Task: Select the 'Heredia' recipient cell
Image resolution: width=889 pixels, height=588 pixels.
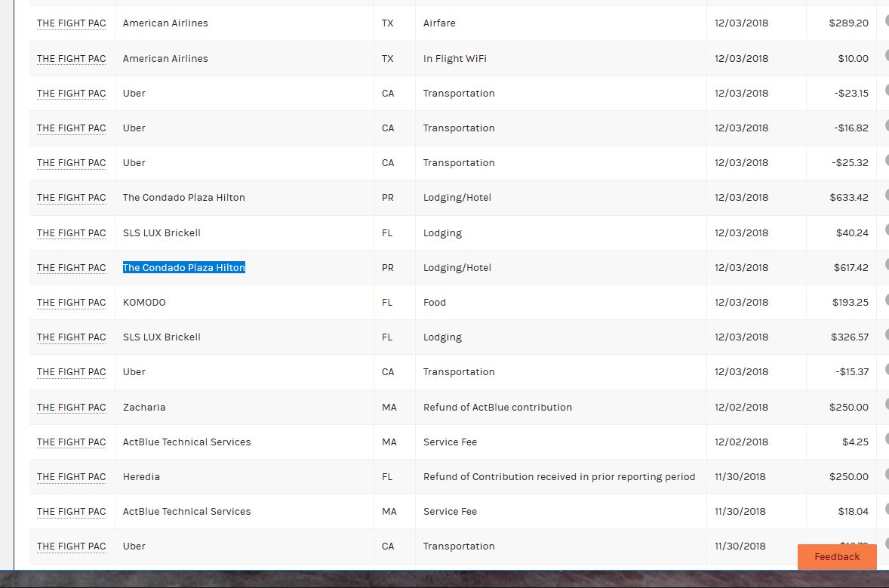Action: tap(141, 477)
